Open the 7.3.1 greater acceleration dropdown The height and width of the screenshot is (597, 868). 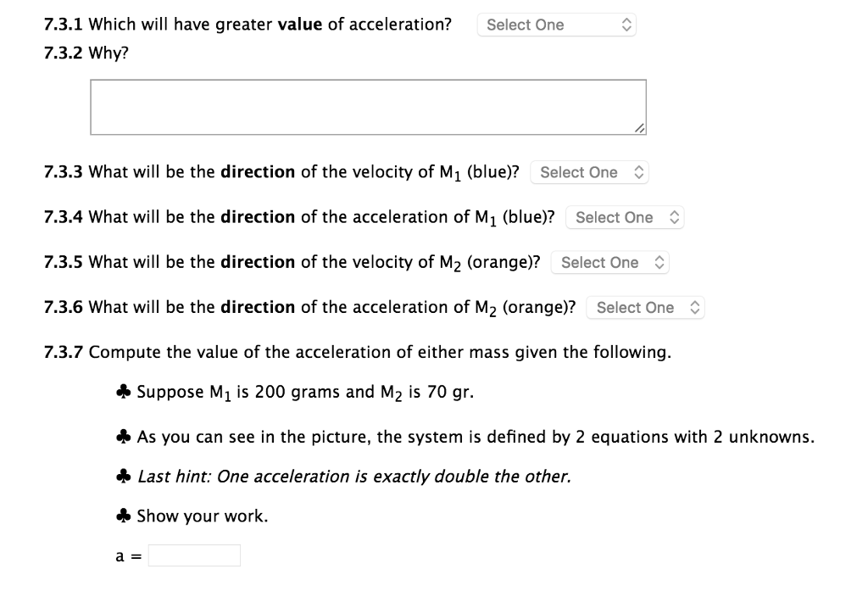555,25
